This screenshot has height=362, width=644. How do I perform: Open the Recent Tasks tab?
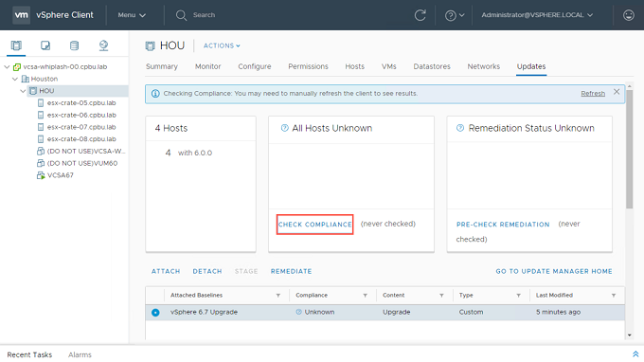point(29,354)
